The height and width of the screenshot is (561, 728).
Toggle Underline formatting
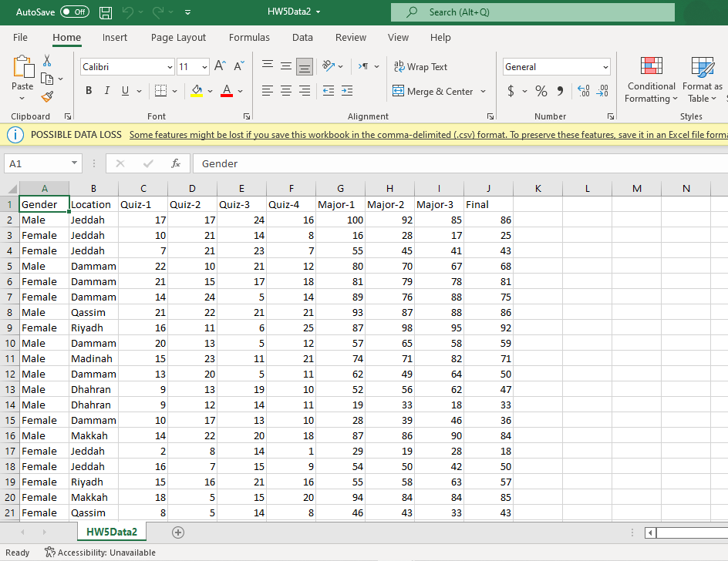pyautogui.click(x=125, y=91)
